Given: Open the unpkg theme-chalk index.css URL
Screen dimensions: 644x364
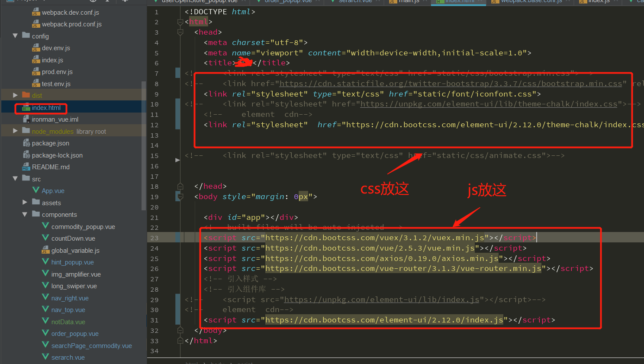Looking at the screenshot, I should 489,104.
